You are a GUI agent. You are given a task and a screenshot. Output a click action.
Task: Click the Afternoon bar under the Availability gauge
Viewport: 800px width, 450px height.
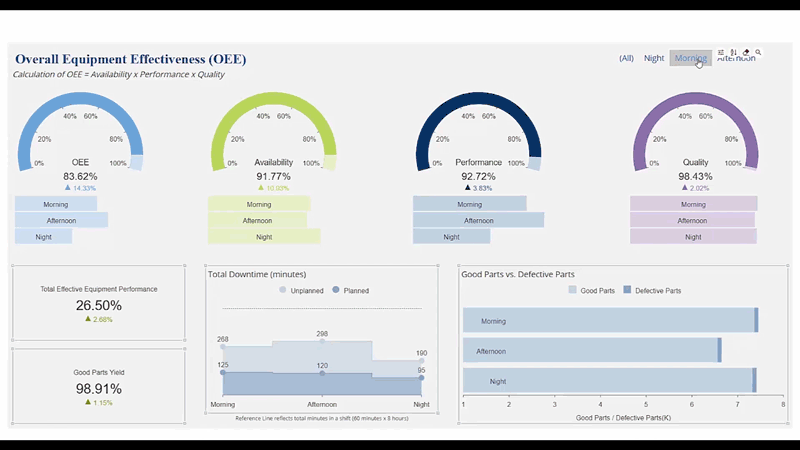point(257,220)
